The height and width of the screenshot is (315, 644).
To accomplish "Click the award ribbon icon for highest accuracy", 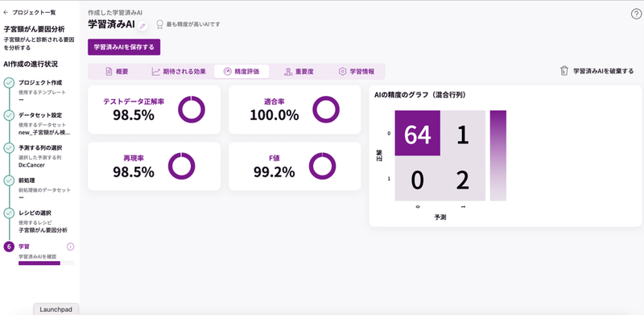I will click(159, 25).
